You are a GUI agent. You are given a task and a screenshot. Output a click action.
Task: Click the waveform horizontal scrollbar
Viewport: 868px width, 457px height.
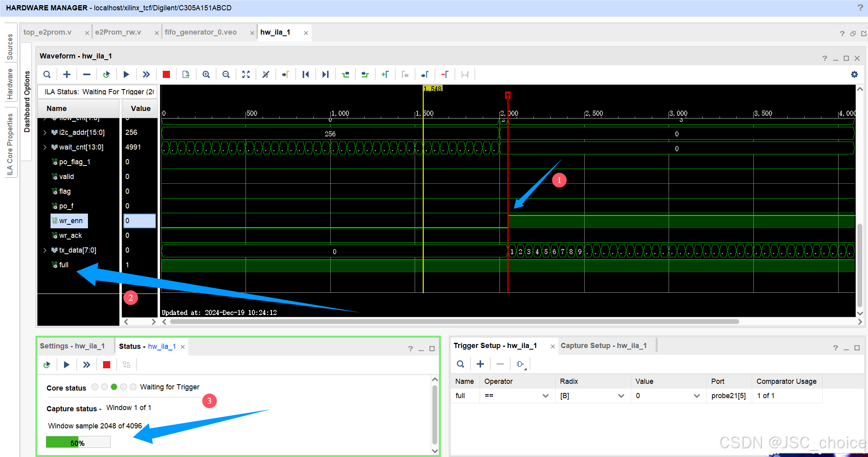tap(454, 321)
